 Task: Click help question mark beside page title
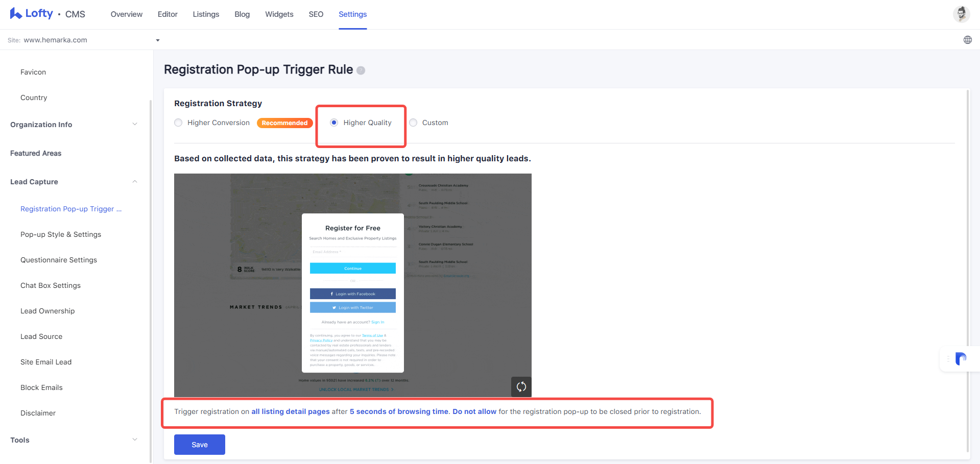tap(361, 70)
